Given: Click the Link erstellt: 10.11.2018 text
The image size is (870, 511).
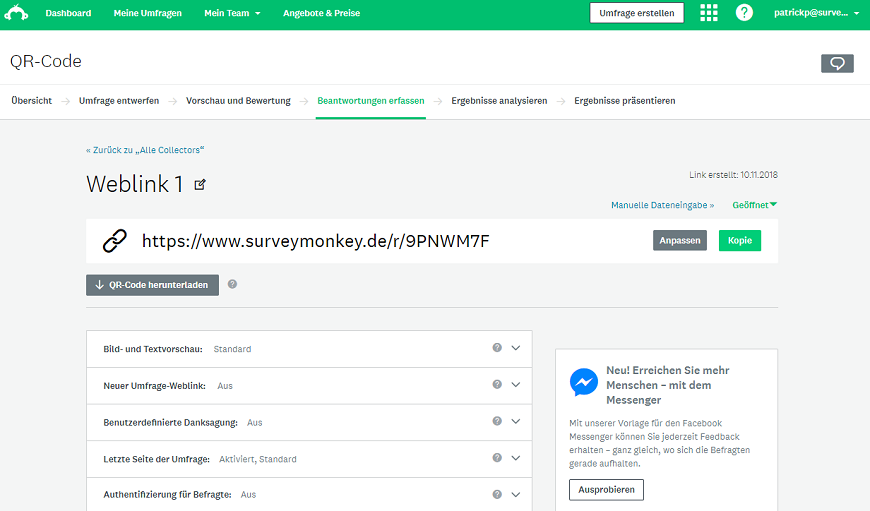Looking at the screenshot, I should pos(733,175).
